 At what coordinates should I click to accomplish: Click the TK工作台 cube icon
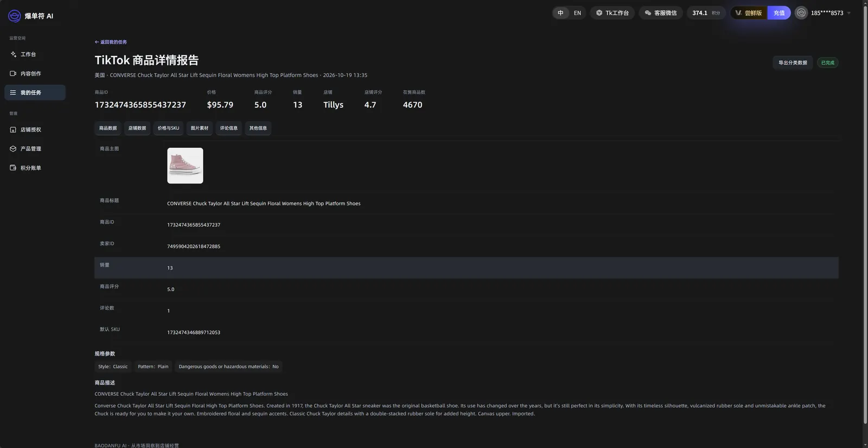[x=599, y=12]
